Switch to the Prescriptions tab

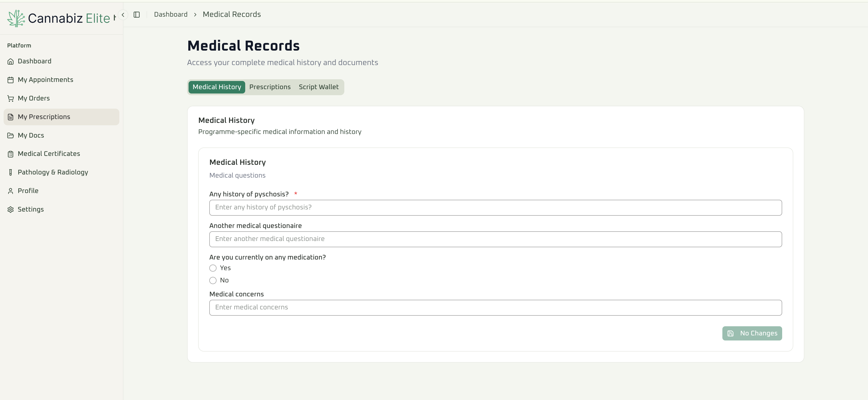(x=270, y=87)
